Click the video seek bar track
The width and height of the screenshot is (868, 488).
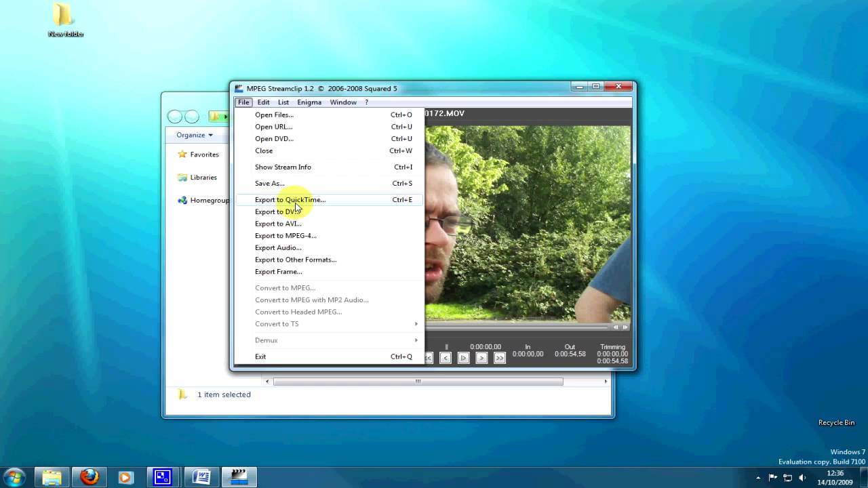point(518,327)
